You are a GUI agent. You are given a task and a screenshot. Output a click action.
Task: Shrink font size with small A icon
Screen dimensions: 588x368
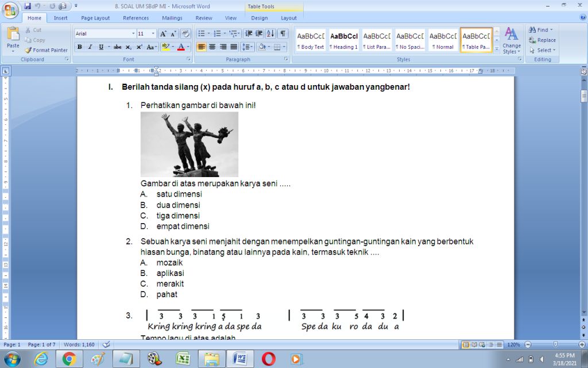173,34
